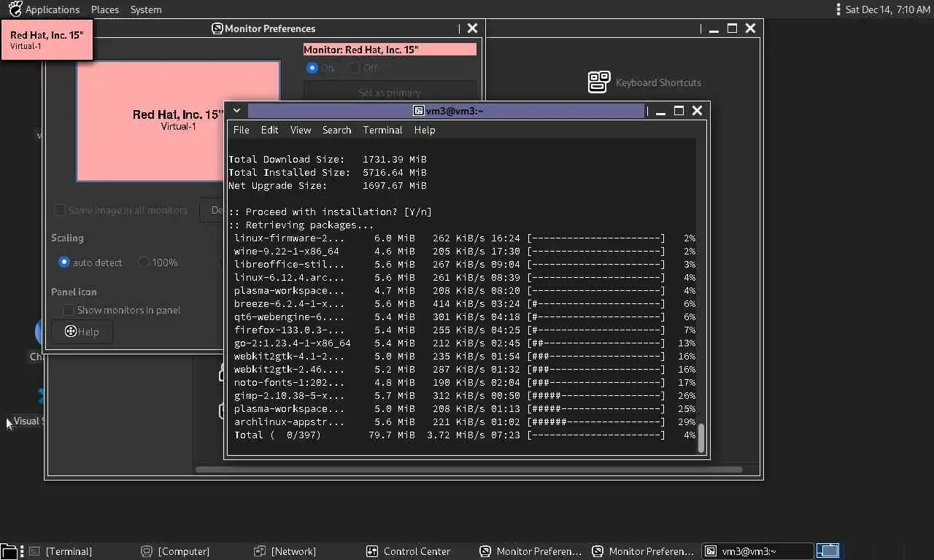Open the terminal Search menu
934x560 pixels.
[336, 130]
